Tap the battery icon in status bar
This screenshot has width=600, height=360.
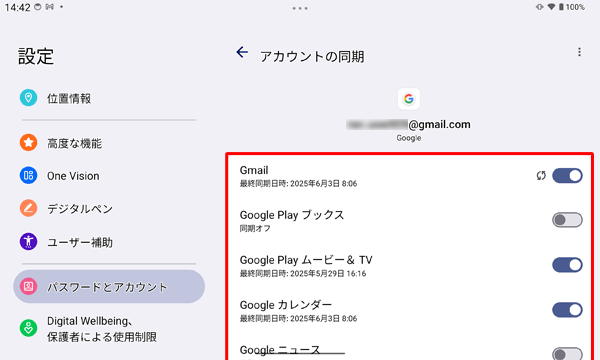[x=561, y=7]
